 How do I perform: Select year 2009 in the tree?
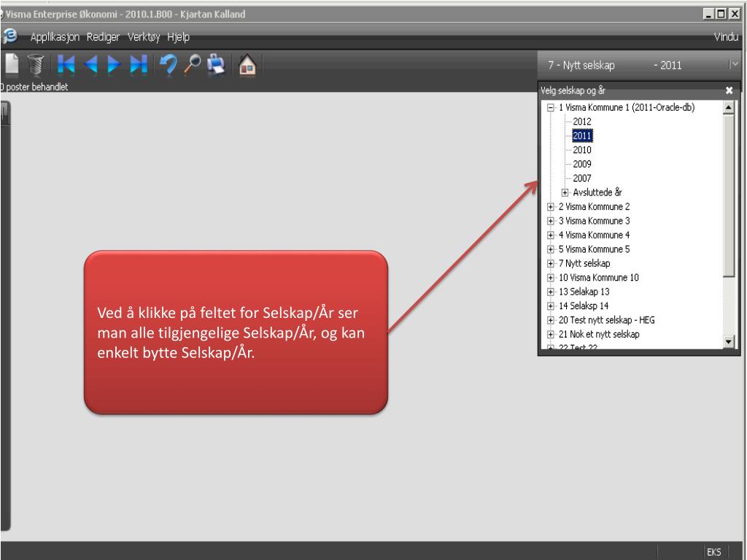581,164
